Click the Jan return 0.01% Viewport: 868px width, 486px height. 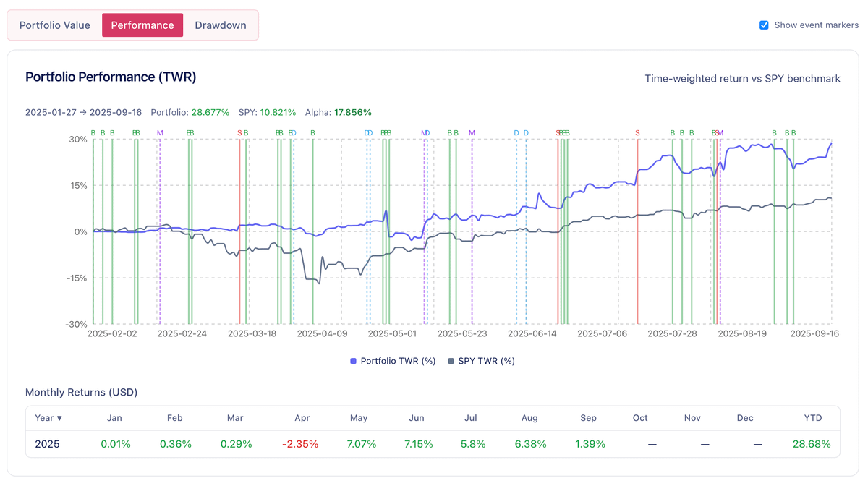[x=114, y=444]
